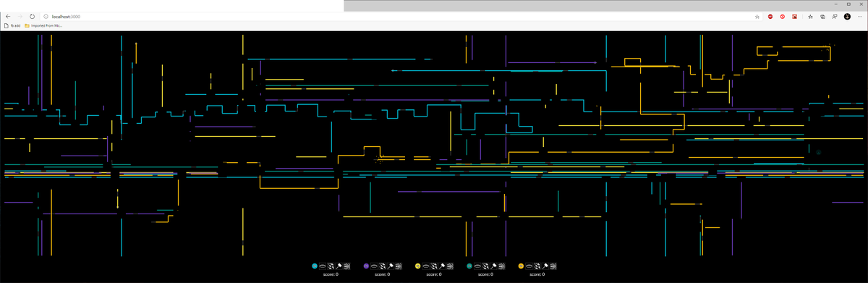This screenshot has height=283, width=868.
Task: Select scatter burst icon in cyan player group
Action: coord(331,266)
